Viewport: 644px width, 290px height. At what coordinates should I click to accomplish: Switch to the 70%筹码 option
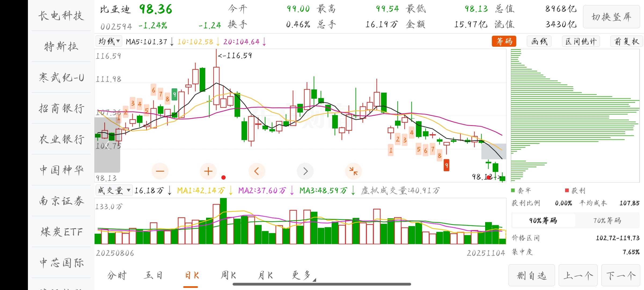tap(607, 220)
